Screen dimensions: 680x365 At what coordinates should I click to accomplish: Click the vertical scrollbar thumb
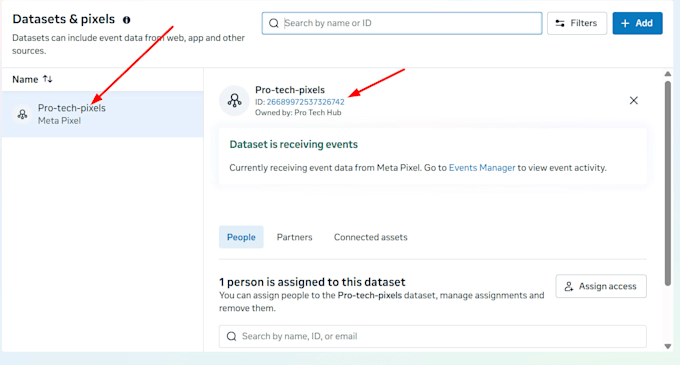668,183
